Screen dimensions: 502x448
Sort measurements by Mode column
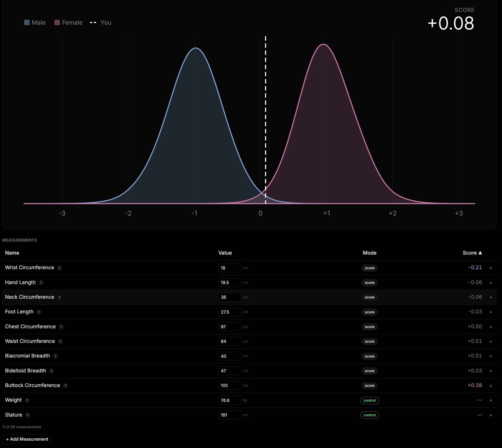(x=369, y=253)
